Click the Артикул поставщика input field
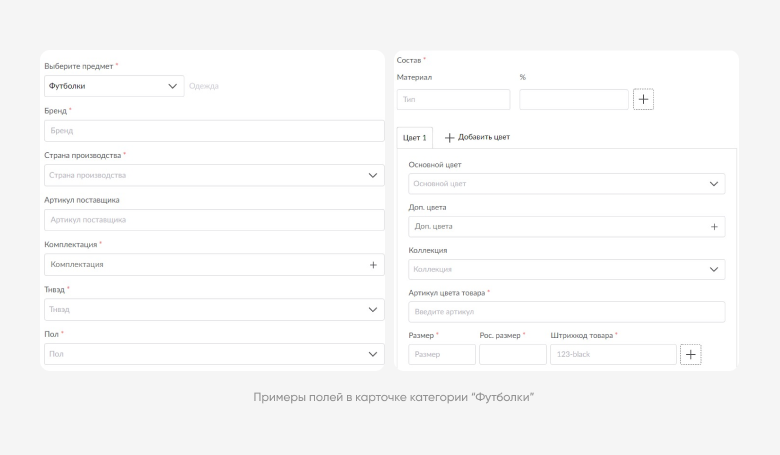The height and width of the screenshot is (455, 780). point(214,220)
